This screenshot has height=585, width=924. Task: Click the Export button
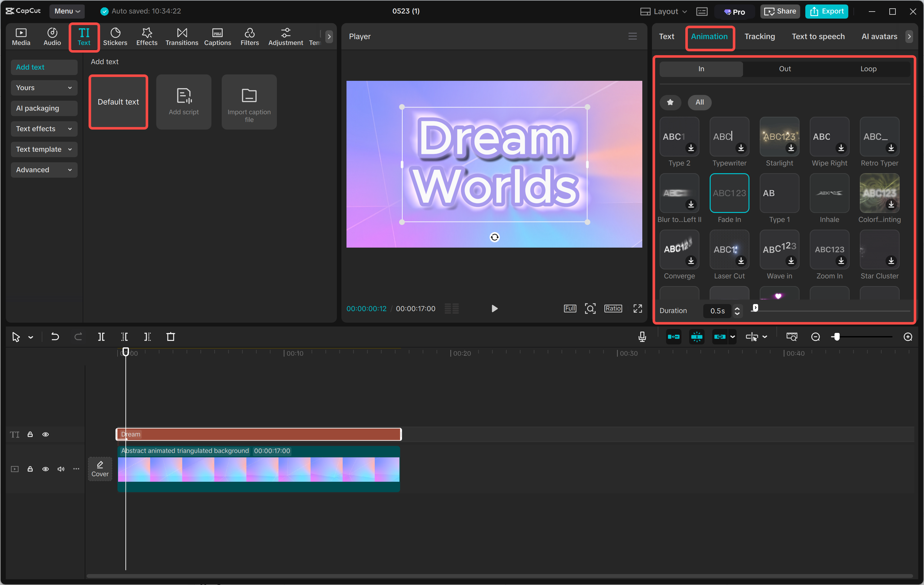(826, 11)
